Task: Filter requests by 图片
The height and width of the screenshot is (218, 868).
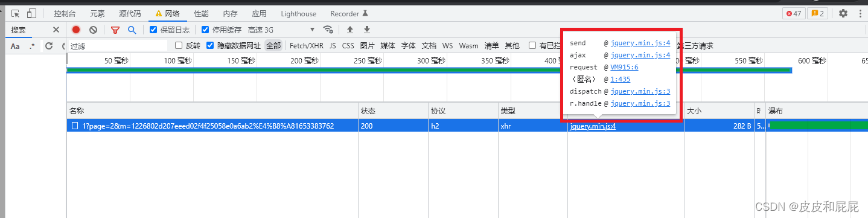Action: [367, 45]
